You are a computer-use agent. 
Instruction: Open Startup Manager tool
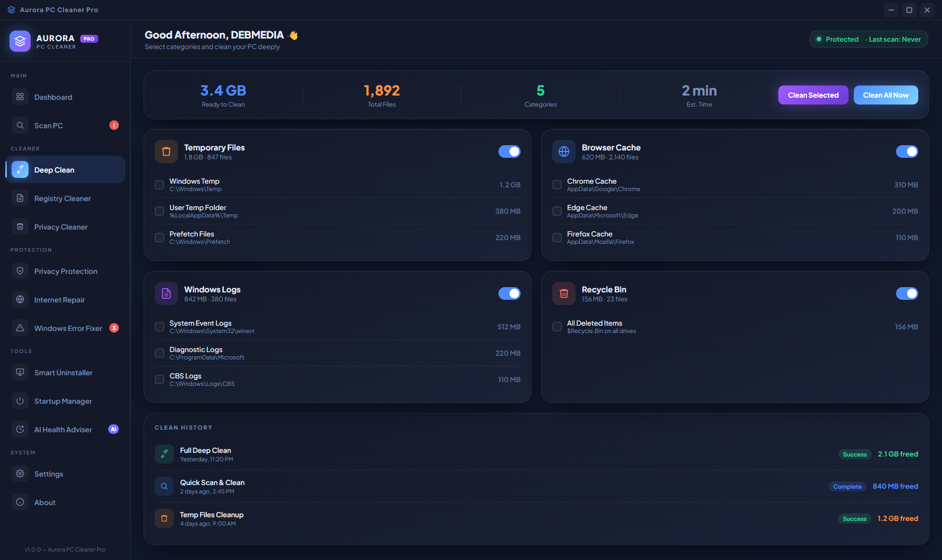[x=65, y=401]
